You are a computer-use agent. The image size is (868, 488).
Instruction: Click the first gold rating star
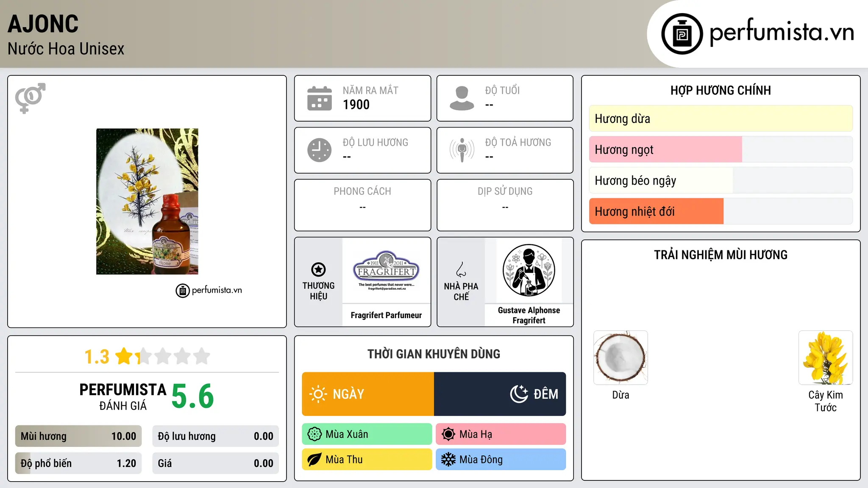124,356
